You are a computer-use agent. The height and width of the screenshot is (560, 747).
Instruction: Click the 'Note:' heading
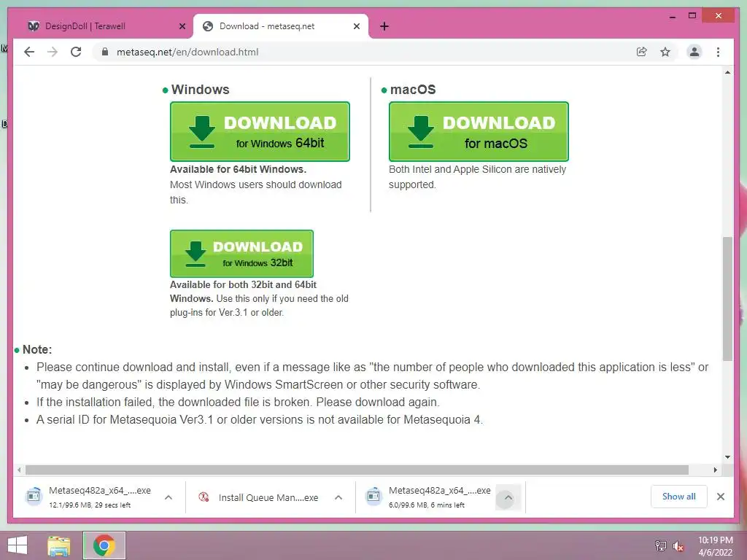click(x=37, y=349)
